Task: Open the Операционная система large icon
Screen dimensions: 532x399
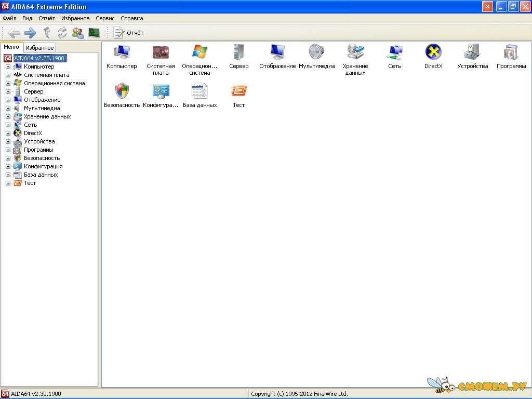Action: 200,52
